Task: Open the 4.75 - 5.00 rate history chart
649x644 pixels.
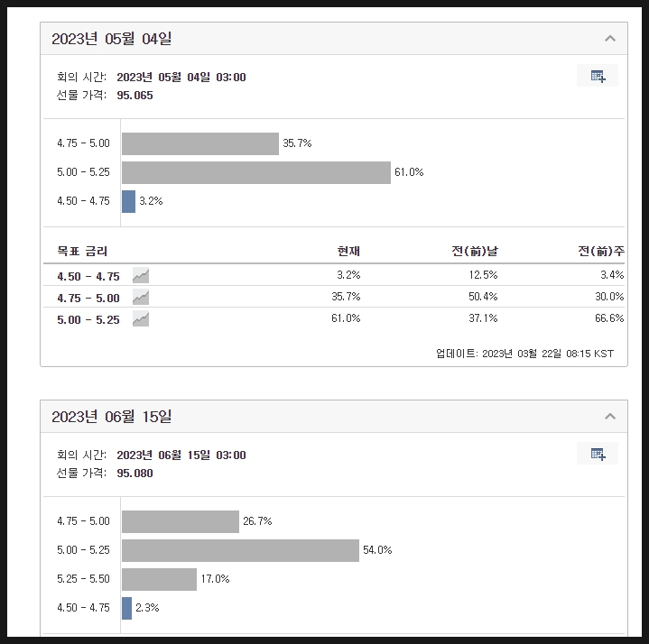Action: coord(141,297)
